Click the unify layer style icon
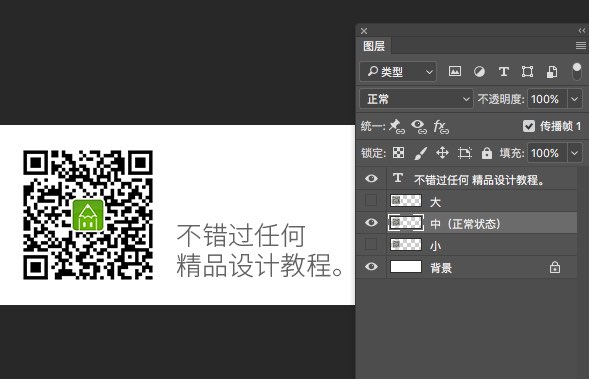The width and height of the screenshot is (589, 379). [441, 127]
